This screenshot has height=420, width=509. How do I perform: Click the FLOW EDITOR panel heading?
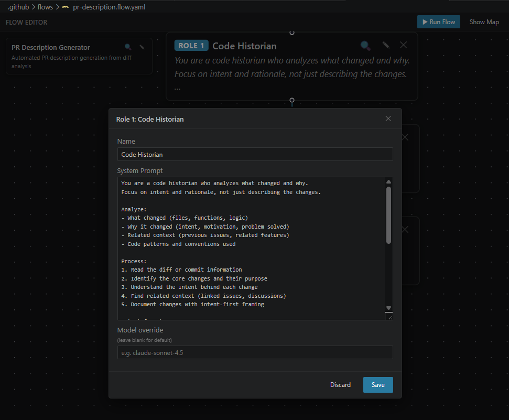26,23
